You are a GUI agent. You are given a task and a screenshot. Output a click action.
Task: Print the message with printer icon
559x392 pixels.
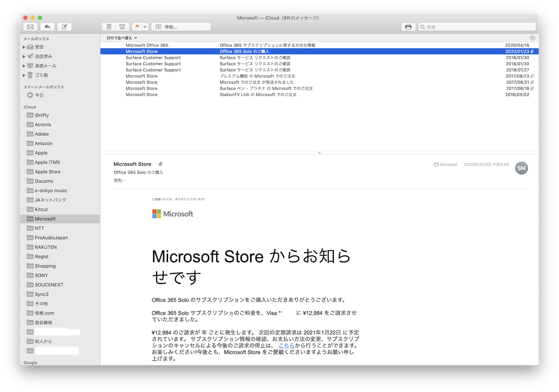[x=408, y=27]
